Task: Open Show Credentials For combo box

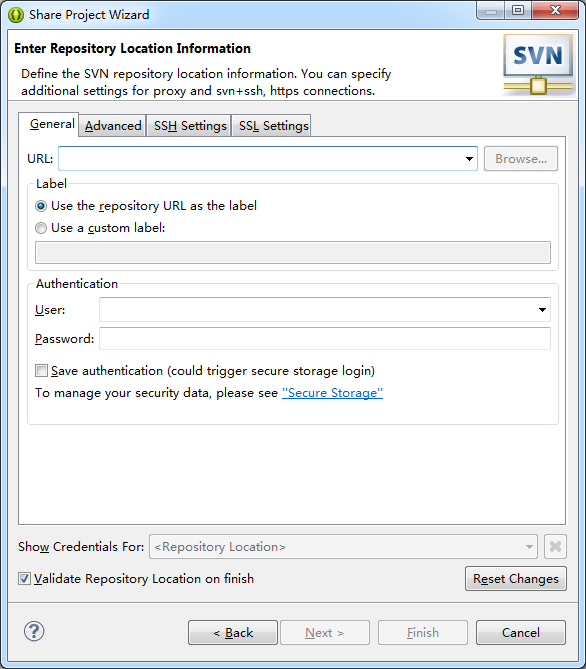Action: tap(343, 547)
